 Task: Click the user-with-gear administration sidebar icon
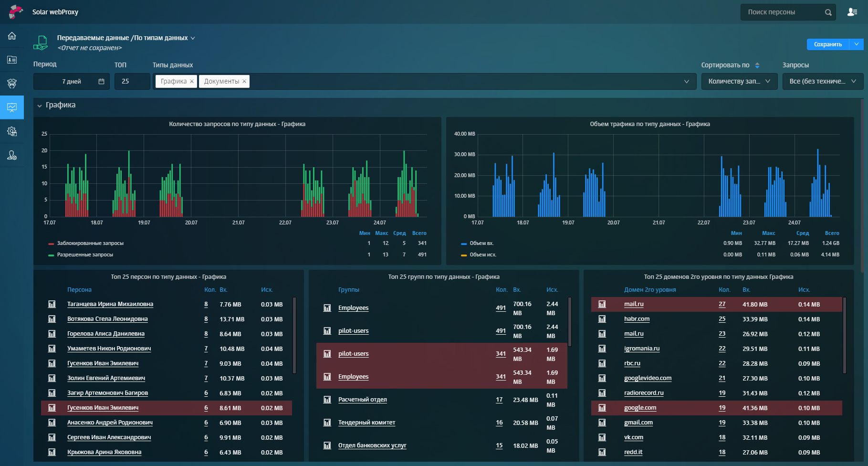pos(12,155)
